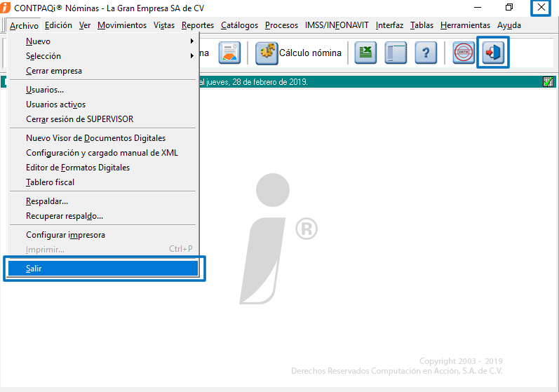Expand the Nuevo submenu
This screenshot has width=559, height=392.
(103, 41)
